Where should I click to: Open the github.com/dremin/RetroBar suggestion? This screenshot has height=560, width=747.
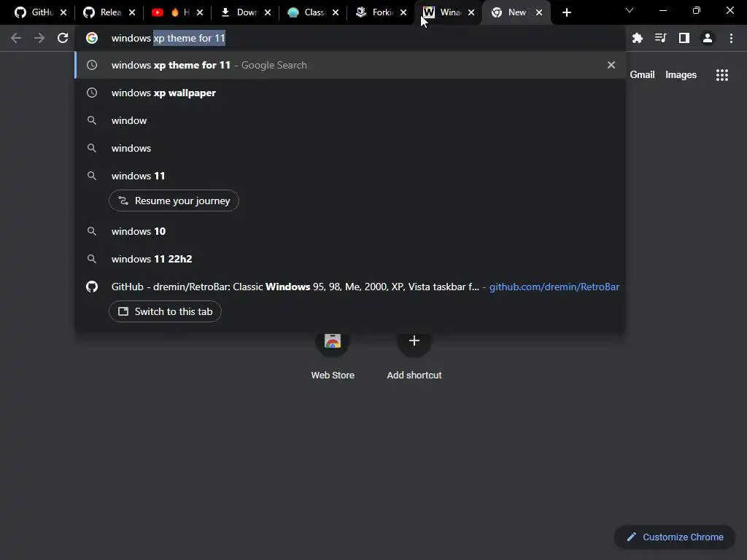(350, 287)
